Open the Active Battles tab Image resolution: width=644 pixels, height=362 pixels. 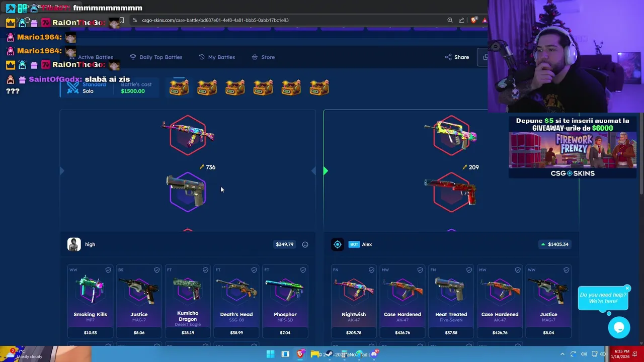coord(91,57)
